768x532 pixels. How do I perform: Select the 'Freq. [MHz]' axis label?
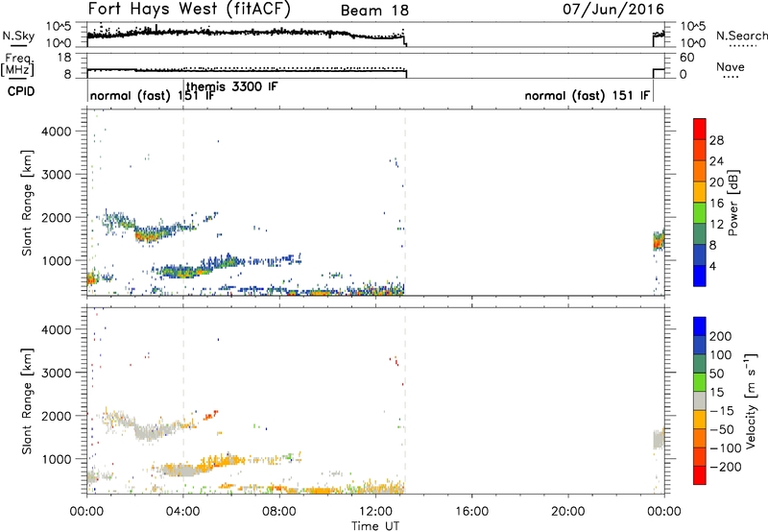(17, 65)
